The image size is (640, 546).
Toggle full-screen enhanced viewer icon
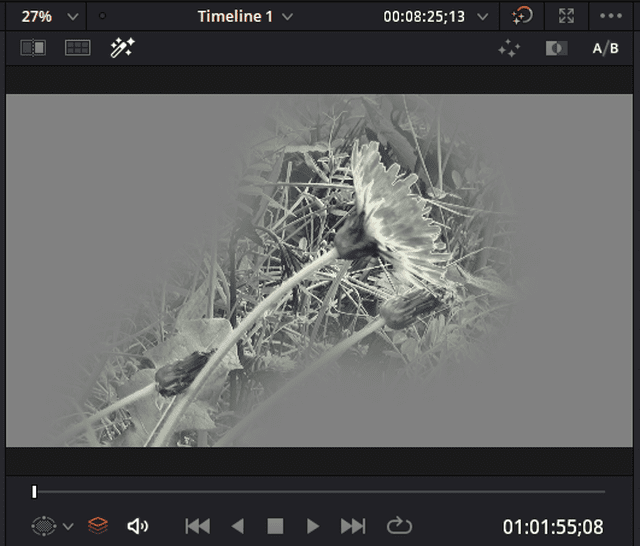coord(566,16)
